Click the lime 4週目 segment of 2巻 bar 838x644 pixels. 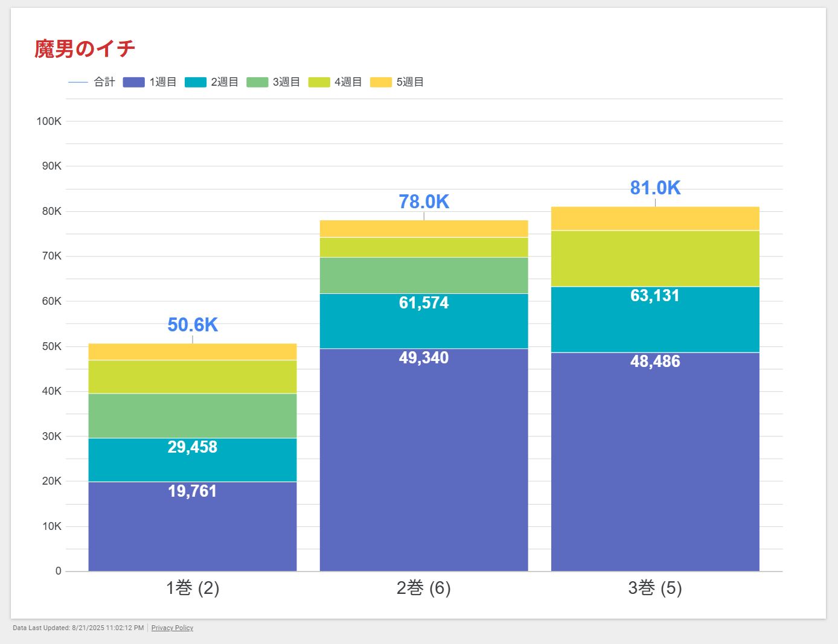click(x=424, y=247)
